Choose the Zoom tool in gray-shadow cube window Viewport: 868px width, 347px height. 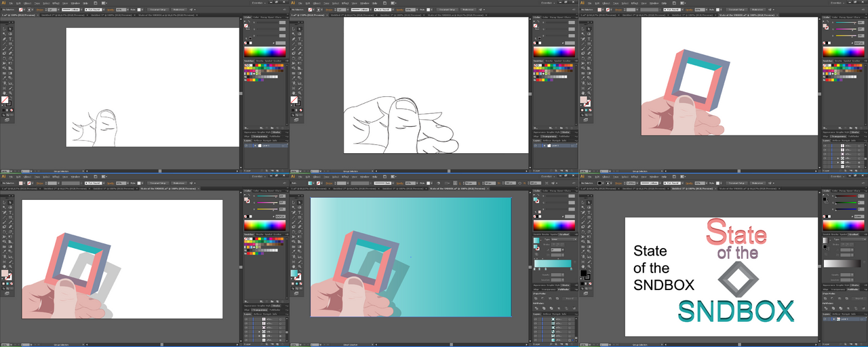tap(10, 266)
